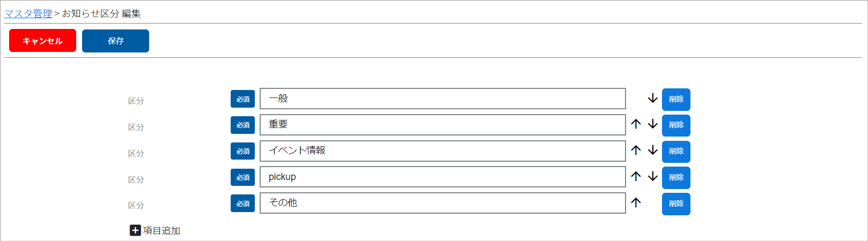Screen dimensions: 868x241
Task: Delete the 一般 row
Action: click(676, 99)
